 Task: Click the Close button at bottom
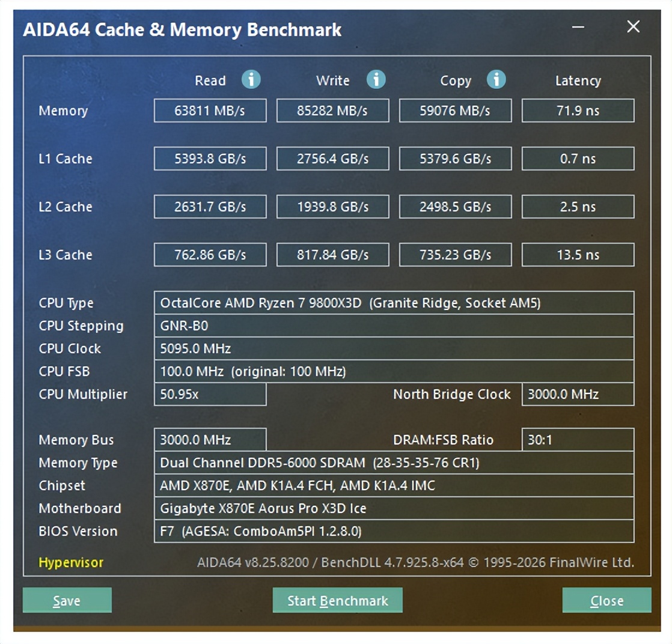pos(607,600)
